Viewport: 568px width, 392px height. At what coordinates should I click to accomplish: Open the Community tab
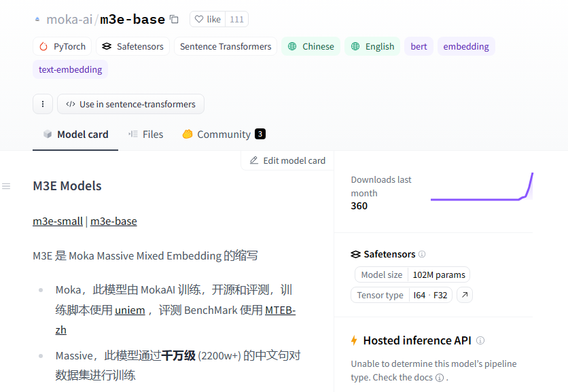coord(224,135)
